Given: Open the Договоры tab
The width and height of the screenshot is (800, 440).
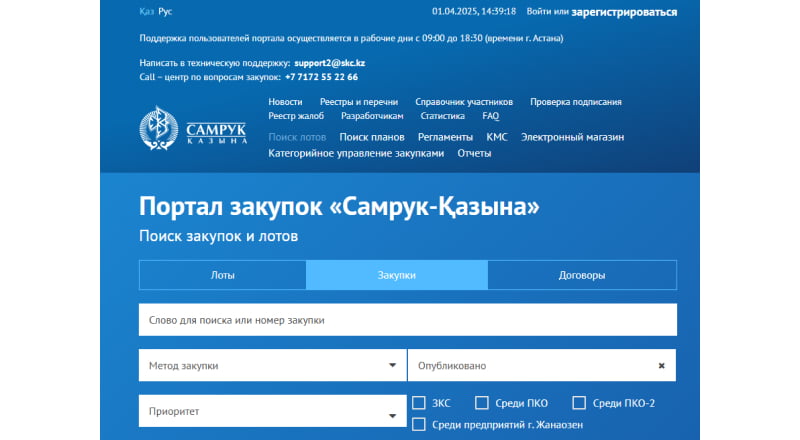Looking at the screenshot, I should click(x=582, y=275).
